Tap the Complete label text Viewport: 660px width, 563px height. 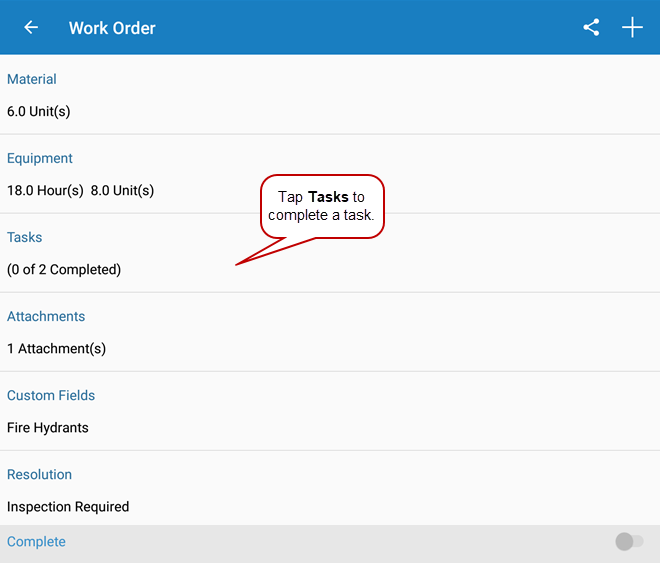point(36,541)
